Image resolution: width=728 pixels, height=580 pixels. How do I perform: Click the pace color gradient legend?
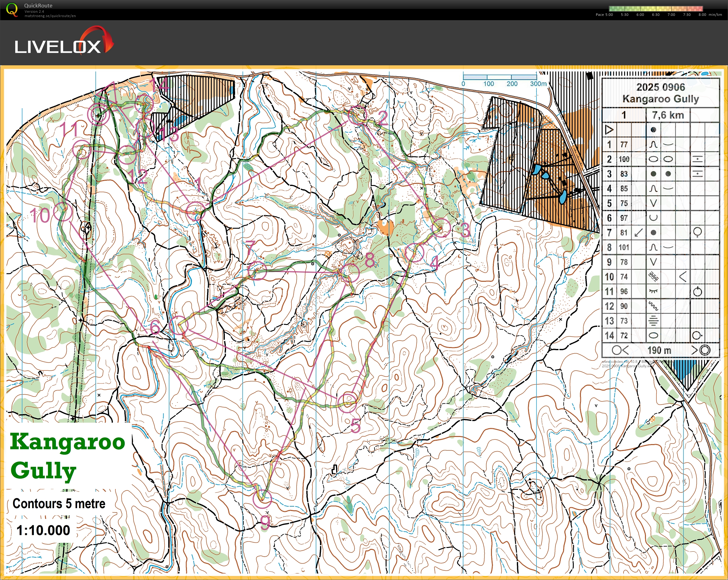[656, 9]
